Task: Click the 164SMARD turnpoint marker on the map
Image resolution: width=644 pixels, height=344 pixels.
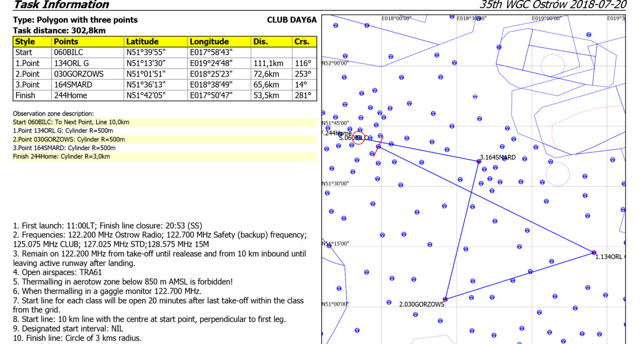Action: tap(479, 161)
